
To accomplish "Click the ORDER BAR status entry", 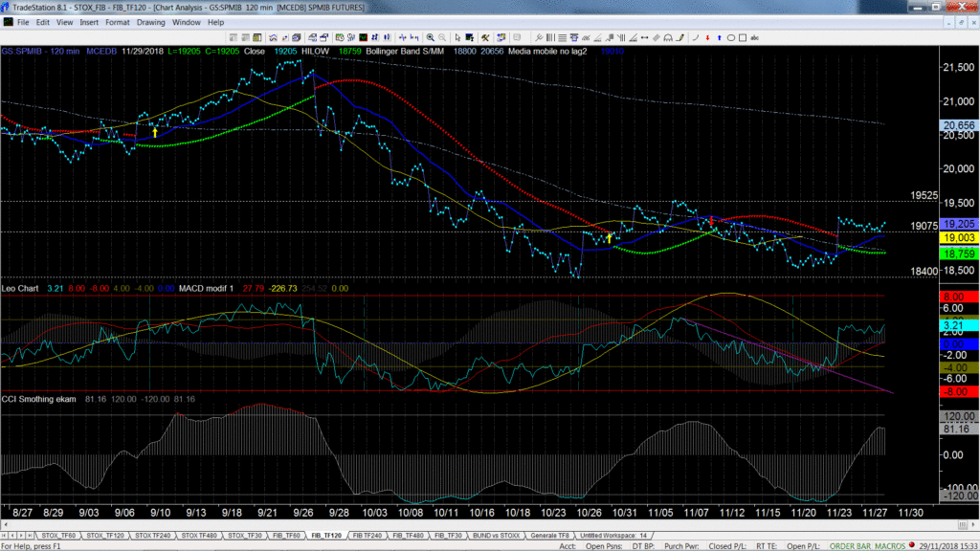I will 848,546.
